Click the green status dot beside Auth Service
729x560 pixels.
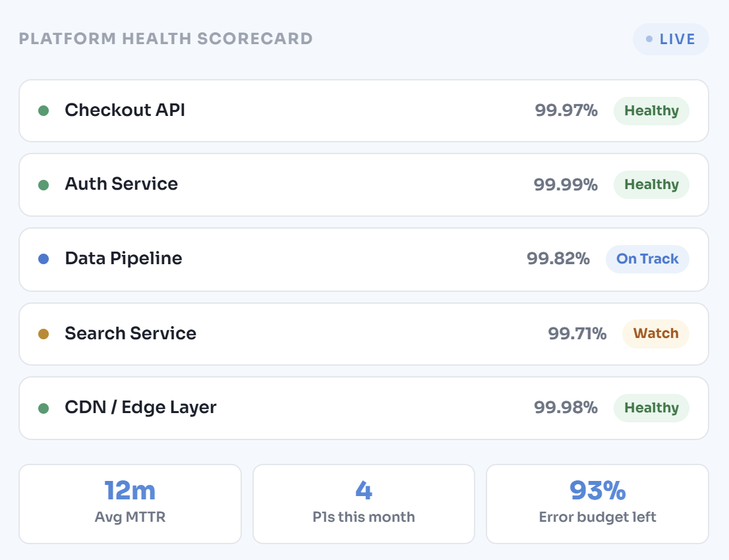(44, 185)
